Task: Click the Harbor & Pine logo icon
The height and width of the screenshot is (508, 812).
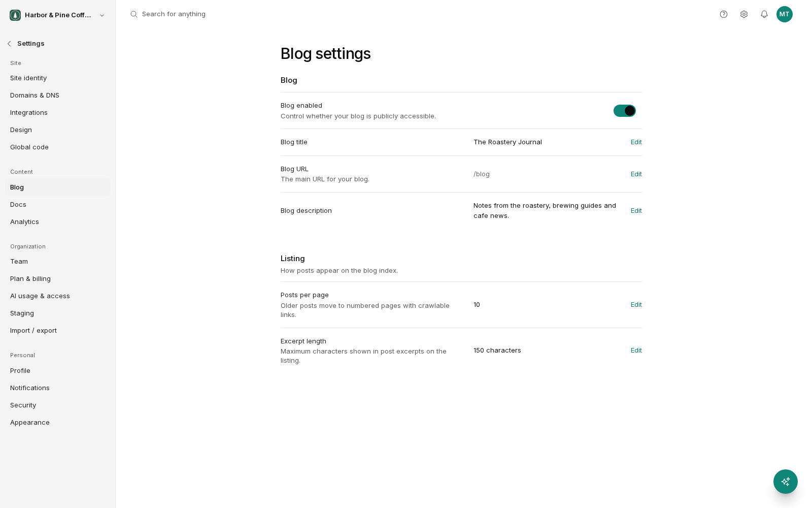Action: click(15, 15)
